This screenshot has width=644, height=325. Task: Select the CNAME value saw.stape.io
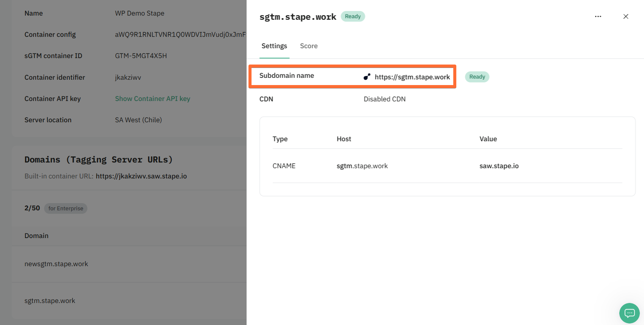pos(499,166)
